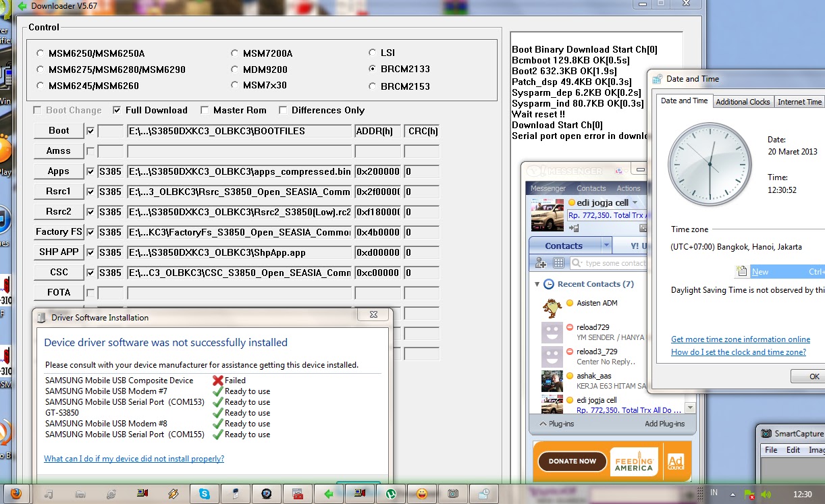This screenshot has height=504, width=825.
Task: Switch to the Additional Clocks tab
Action: [x=743, y=102]
